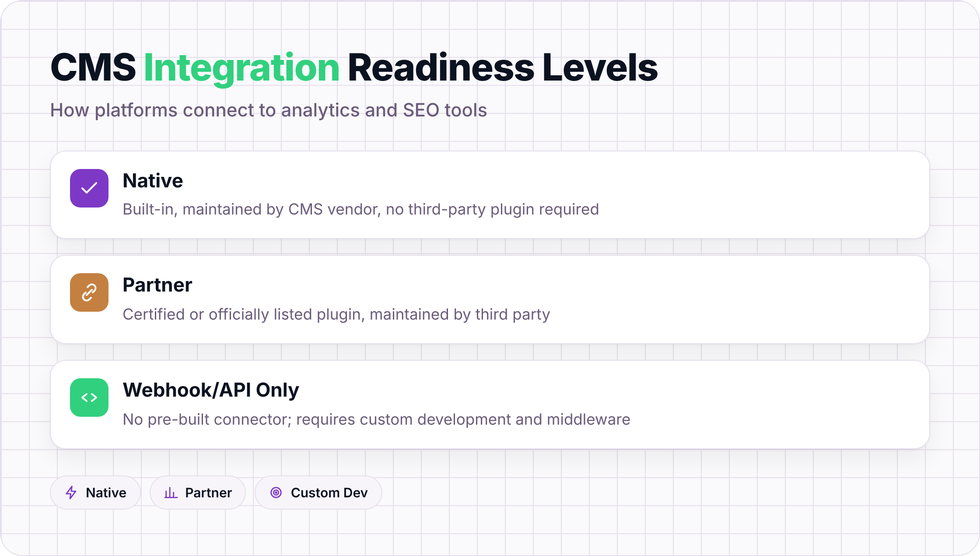Click the Webhook/API Only heading
Screen dimensions: 980x556
pyautogui.click(x=211, y=390)
